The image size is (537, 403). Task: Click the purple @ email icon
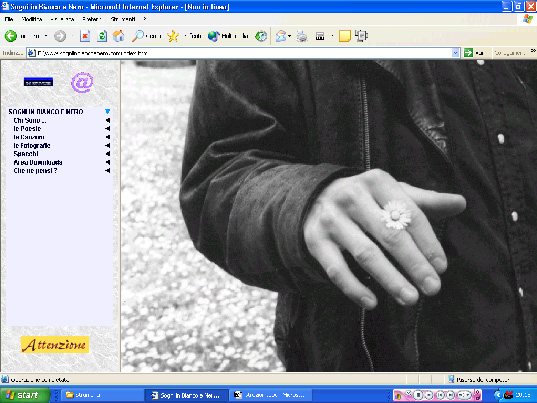[82, 82]
